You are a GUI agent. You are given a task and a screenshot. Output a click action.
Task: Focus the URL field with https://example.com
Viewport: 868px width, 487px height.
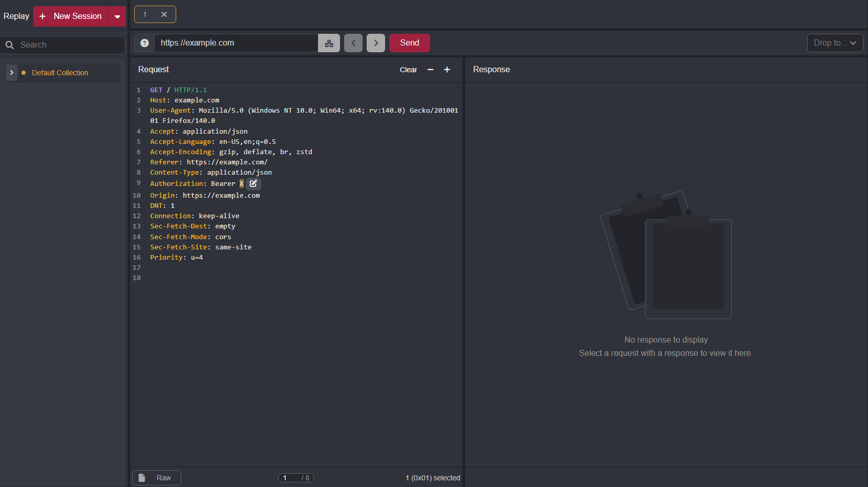[236, 43]
